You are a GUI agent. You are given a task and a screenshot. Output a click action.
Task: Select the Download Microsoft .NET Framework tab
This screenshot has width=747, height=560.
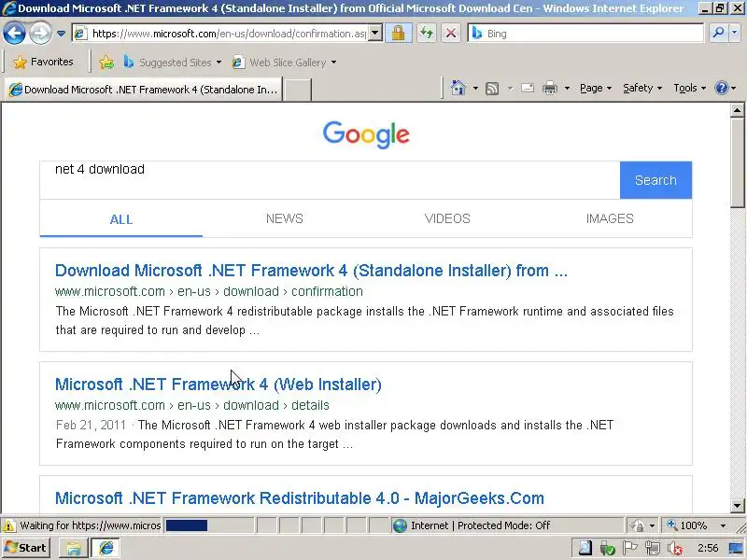[144, 90]
